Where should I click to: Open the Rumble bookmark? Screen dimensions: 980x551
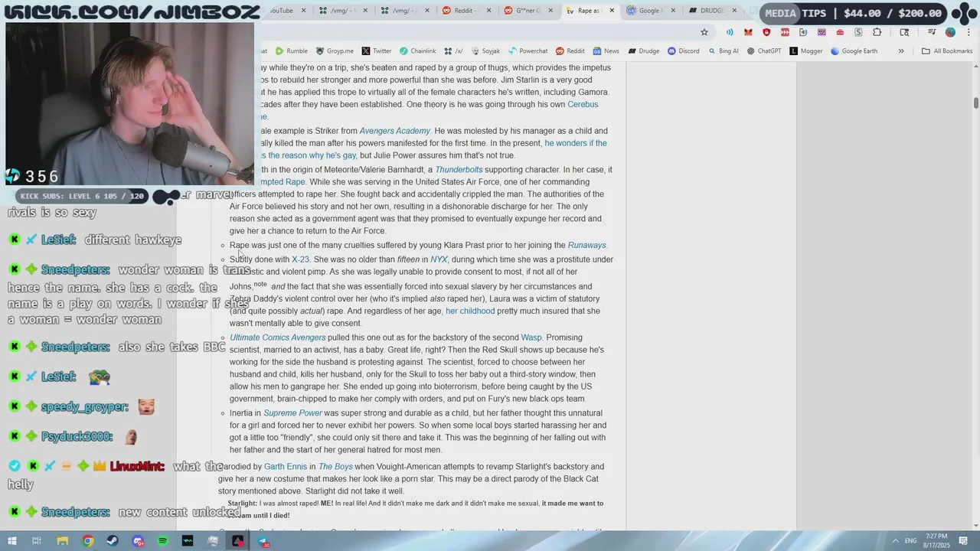pyautogui.click(x=292, y=51)
